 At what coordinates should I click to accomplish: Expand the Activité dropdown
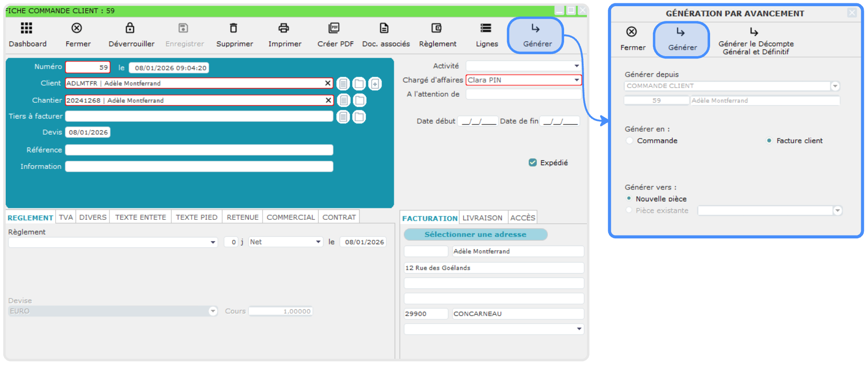pos(576,66)
